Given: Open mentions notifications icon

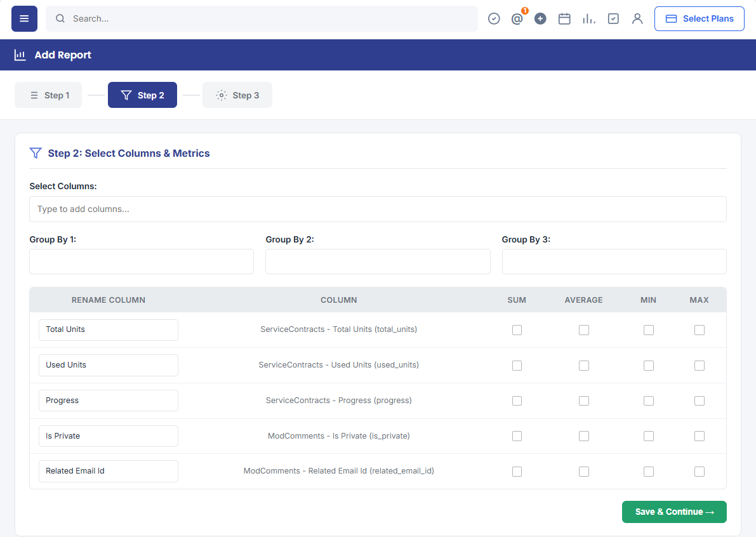Looking at the screenshot, I should [x=517, y=19].
